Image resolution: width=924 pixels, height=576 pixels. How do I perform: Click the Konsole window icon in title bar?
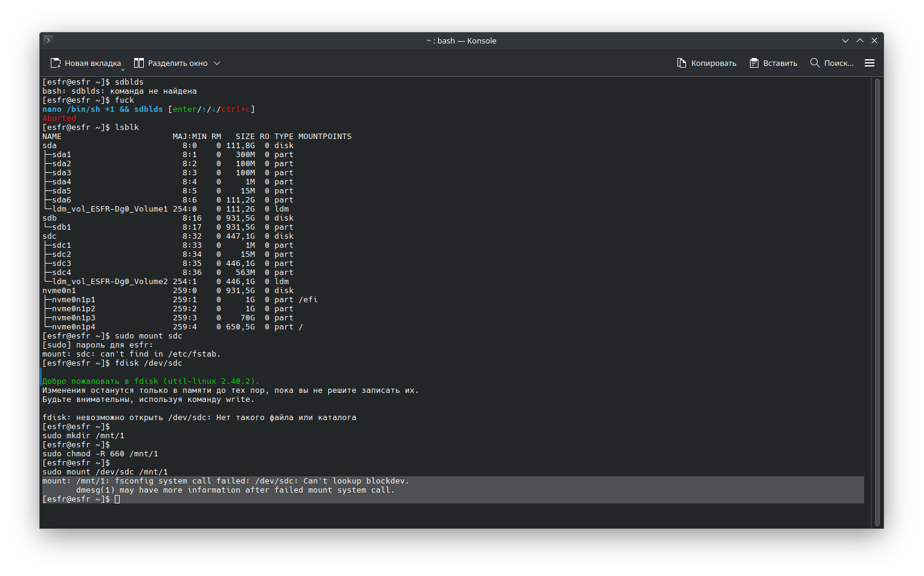[48, 40]
